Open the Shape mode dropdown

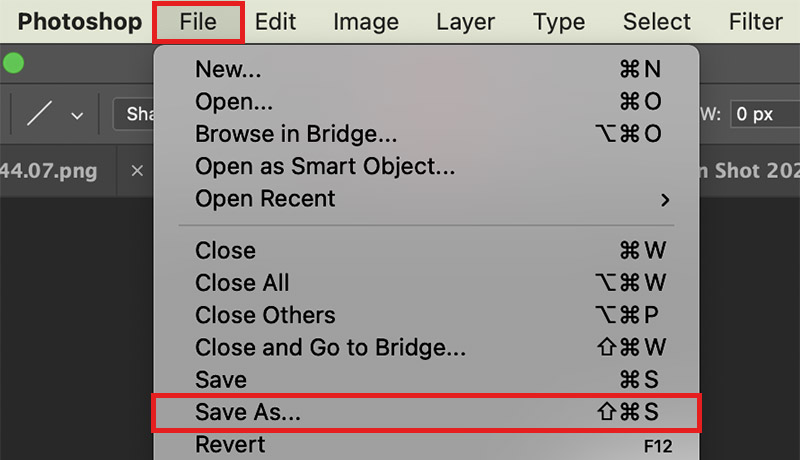(135, 114)
